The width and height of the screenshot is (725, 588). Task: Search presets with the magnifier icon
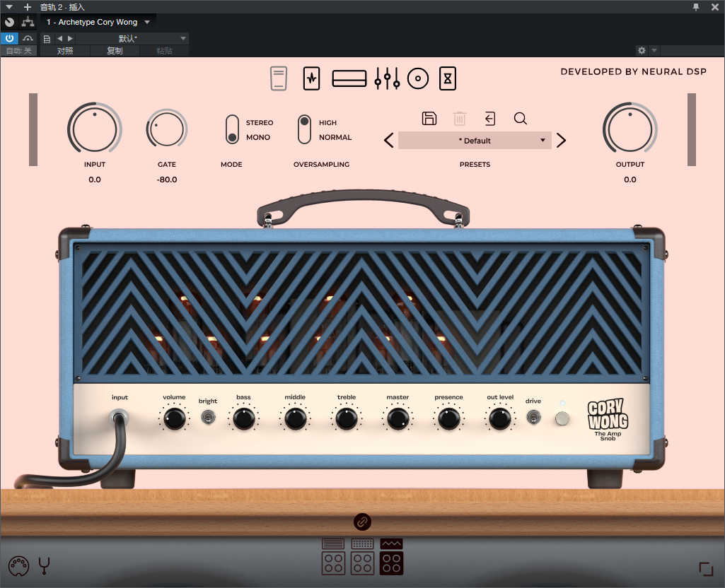click(521, 119)
